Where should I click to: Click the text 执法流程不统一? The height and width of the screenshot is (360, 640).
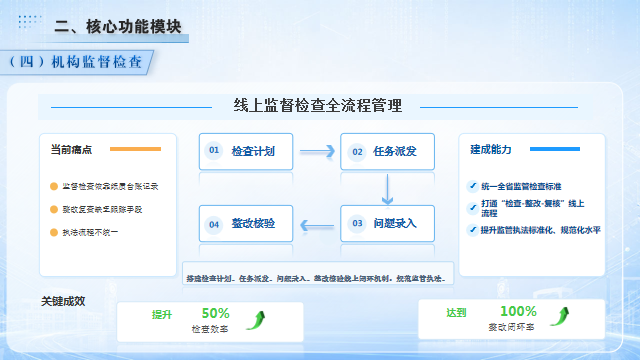click(90, 232)
